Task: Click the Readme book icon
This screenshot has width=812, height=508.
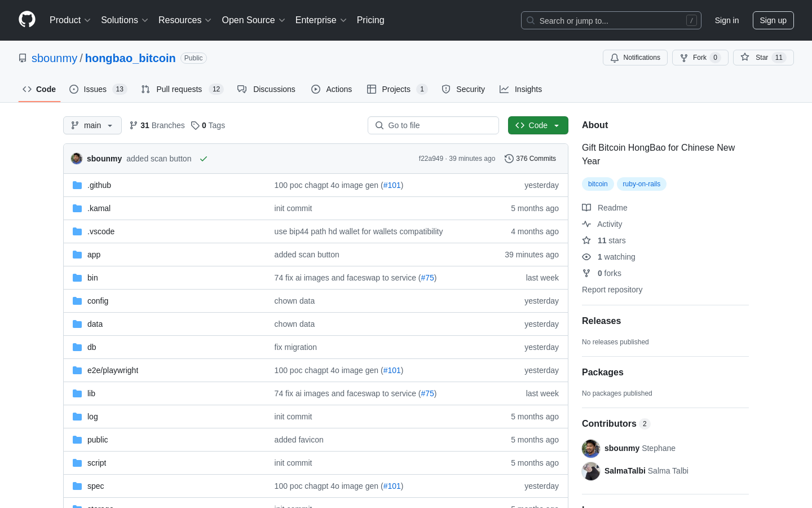Action: [x=586, y=208]
